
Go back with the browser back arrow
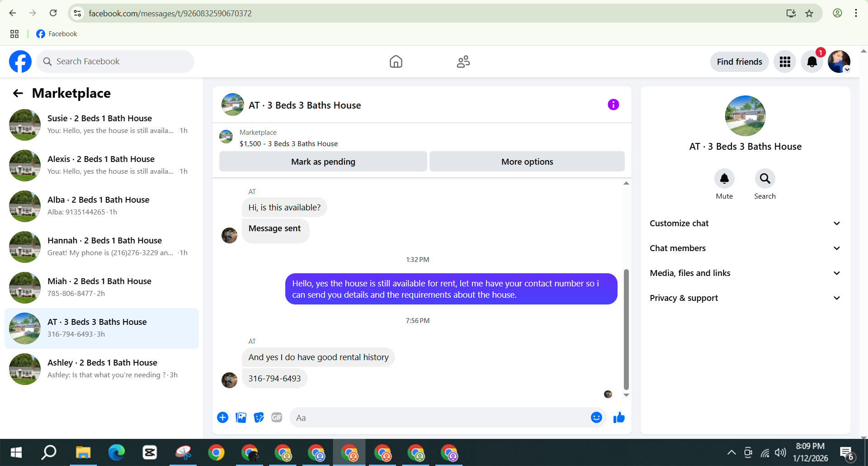tap(13, 13)
